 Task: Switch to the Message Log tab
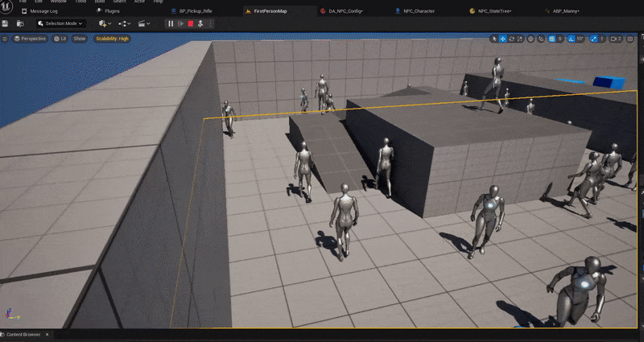pos(40,11)
